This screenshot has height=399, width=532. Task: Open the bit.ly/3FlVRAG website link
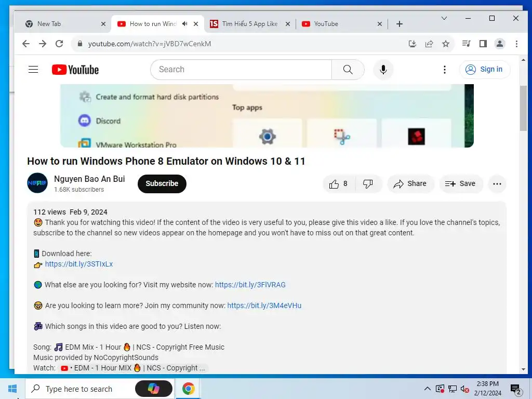point(250,285)
